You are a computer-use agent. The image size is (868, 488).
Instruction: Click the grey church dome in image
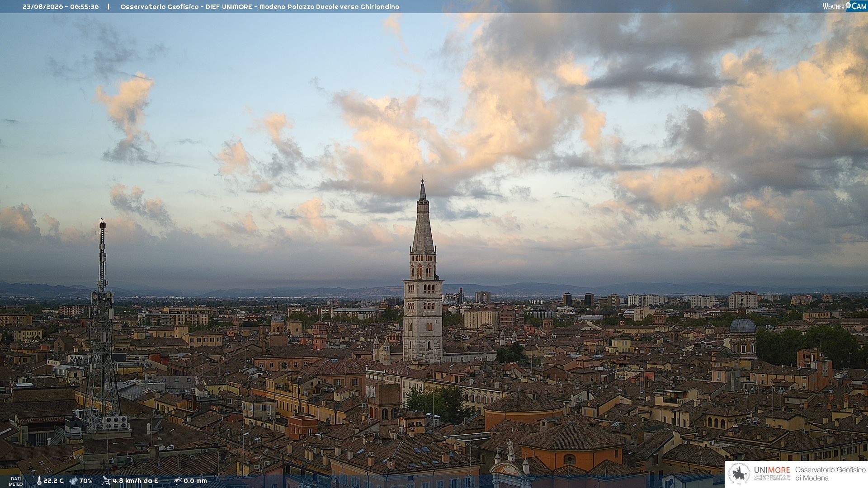click(x=743, y=324)
